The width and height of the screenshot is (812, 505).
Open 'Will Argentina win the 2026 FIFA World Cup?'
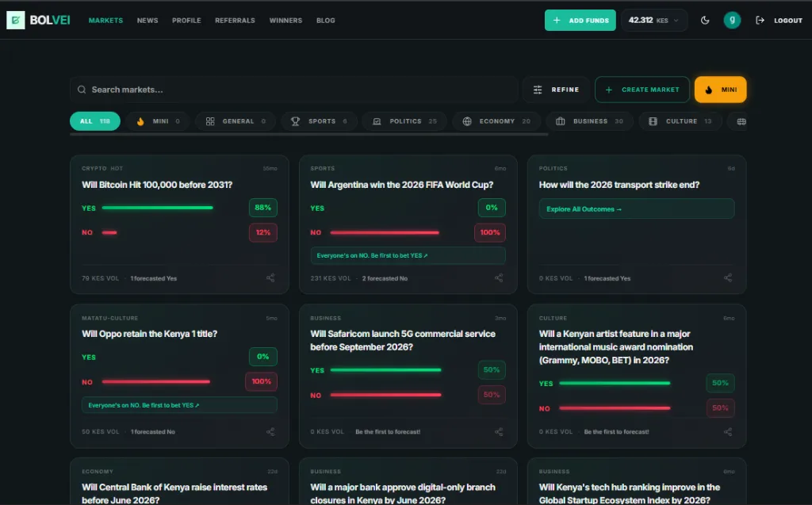pos(402,185)
